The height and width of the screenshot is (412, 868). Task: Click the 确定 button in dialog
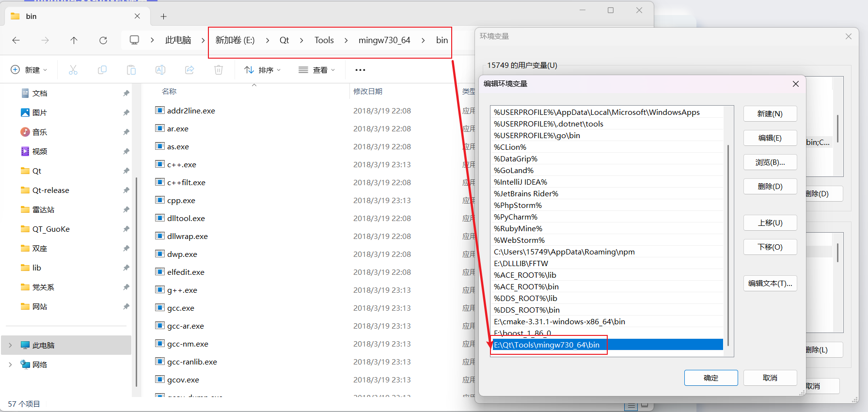[x=710, y=378]
